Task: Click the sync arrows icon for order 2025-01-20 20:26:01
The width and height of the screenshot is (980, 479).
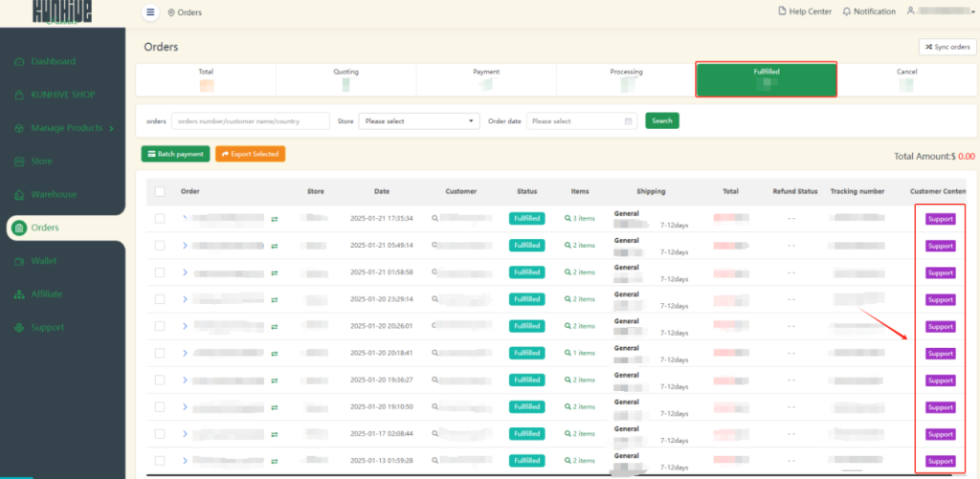Action: point(275,327)
